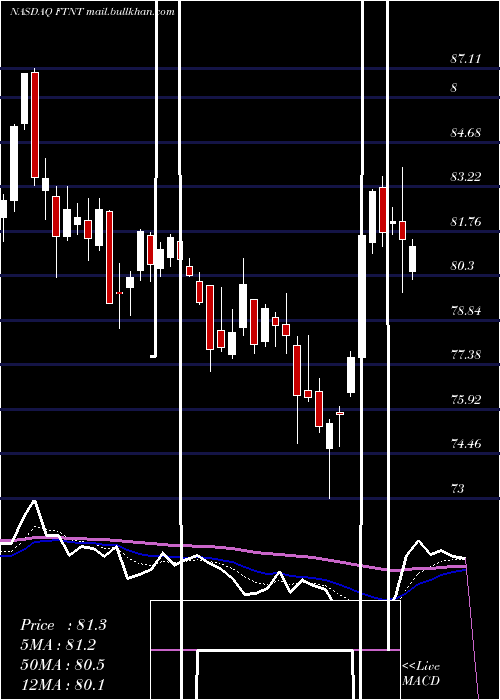
Task: Click the 78.84 price axis label
Action: pyautogui.click(x=466, y=310)
